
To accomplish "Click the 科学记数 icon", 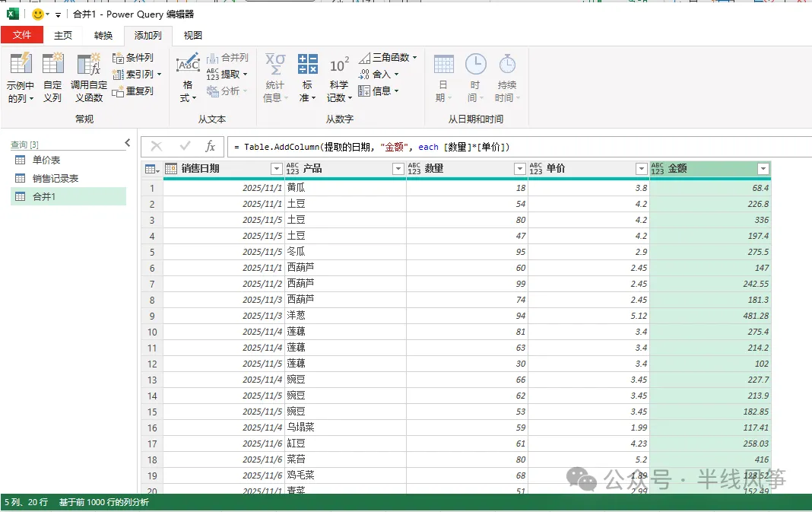I will 339,65.
